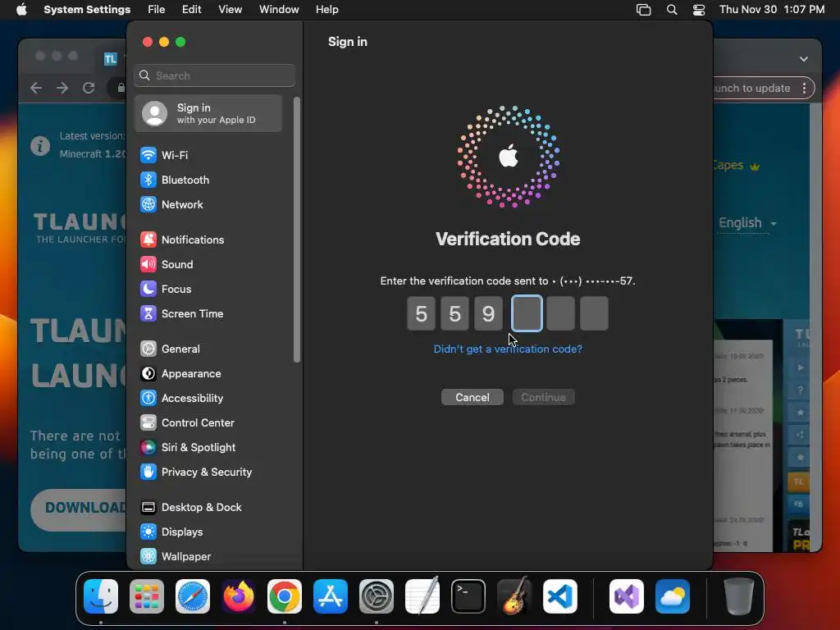Open App Store from the Dock

[x=331, y=596]
